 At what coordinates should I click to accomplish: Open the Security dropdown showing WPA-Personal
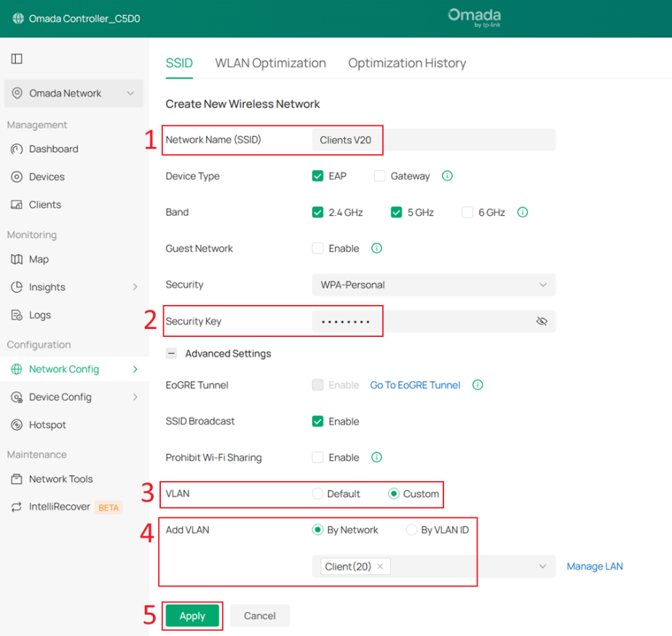[433, 285]
